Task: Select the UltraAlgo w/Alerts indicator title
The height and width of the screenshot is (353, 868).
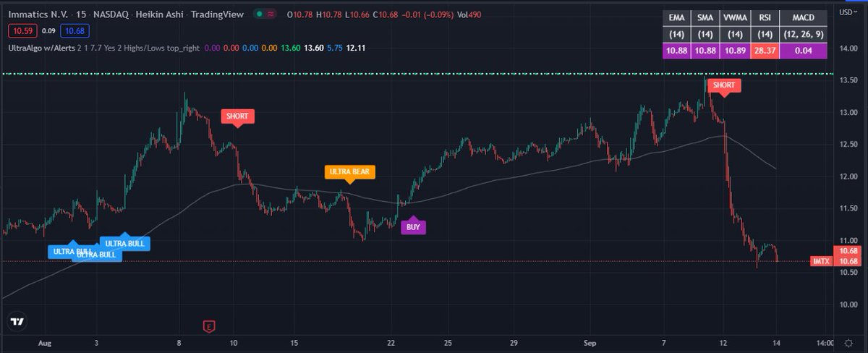Action: coord(43,48)
